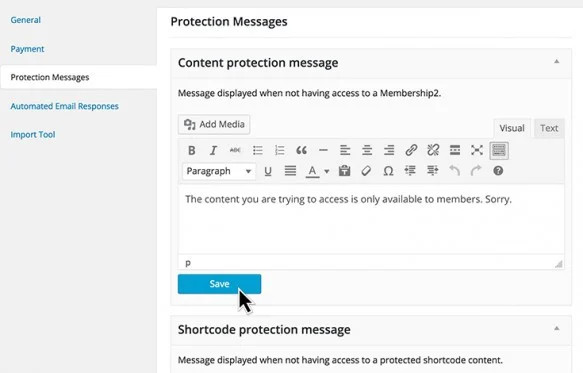Toggle Italic formatting icon
The image size is (583, 373).
(213, 151)
